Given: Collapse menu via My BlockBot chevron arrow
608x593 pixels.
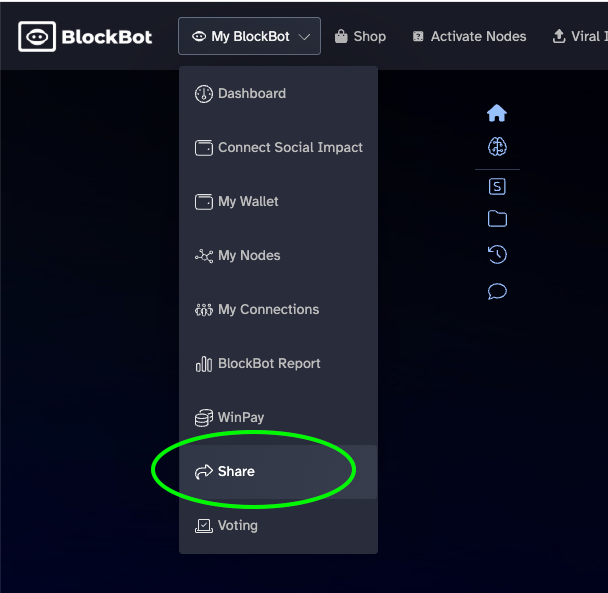Looking at the screenshot, I should (304, 37).
